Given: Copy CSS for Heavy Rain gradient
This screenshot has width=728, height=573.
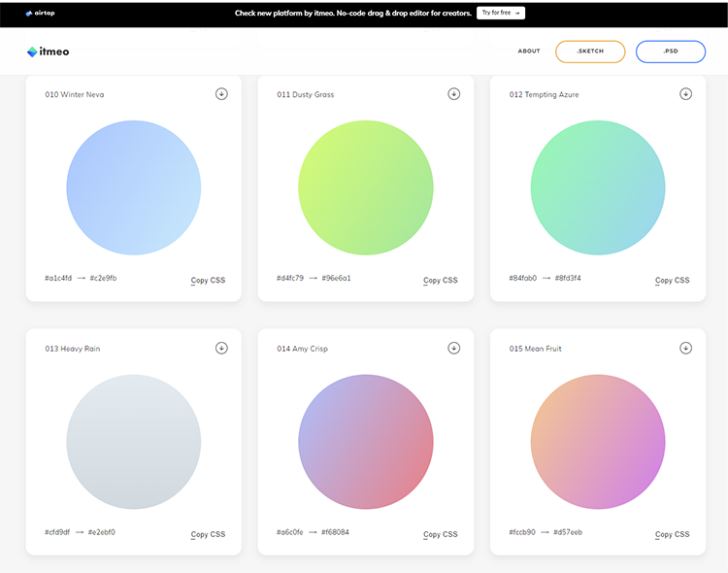Looking at the screenshot, I should point(208,534).
